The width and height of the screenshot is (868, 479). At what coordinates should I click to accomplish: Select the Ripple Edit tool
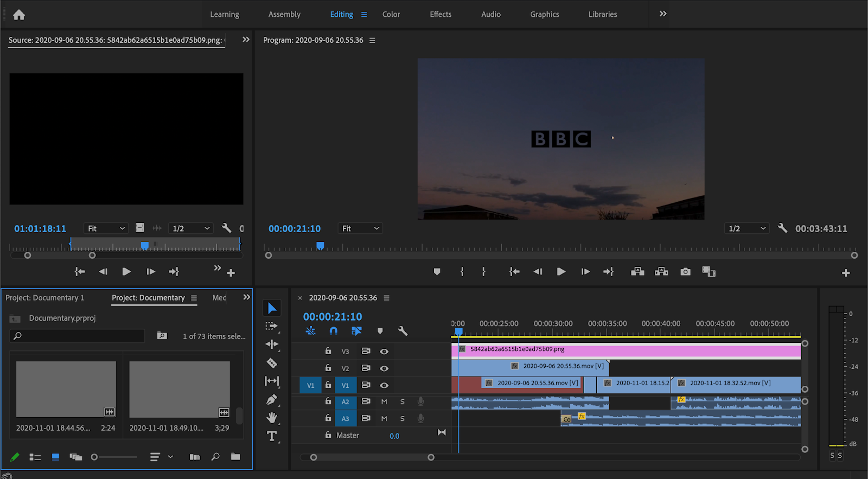(272, 344)
